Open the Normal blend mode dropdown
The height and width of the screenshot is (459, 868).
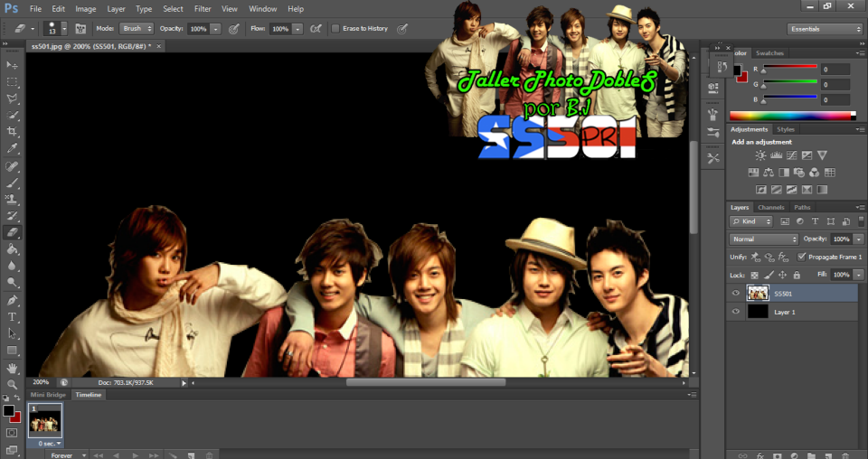(x=763, y=239)
